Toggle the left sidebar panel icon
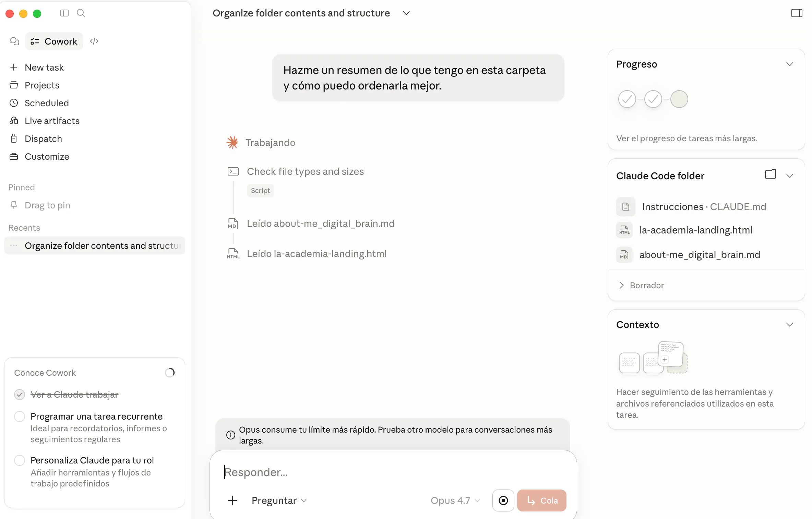Screen dimensions: 812x519 (x=64, y=13)
